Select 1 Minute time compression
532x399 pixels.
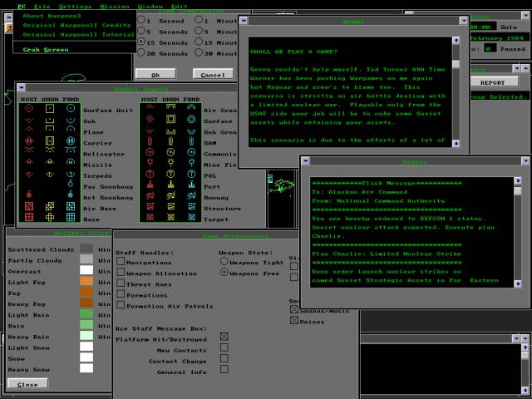click(x=199, y=20)
